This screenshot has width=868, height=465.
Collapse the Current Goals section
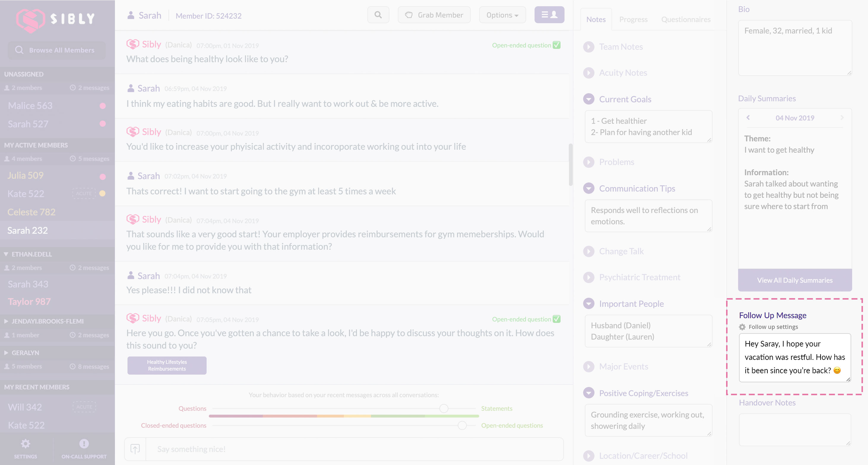[589, 99]
